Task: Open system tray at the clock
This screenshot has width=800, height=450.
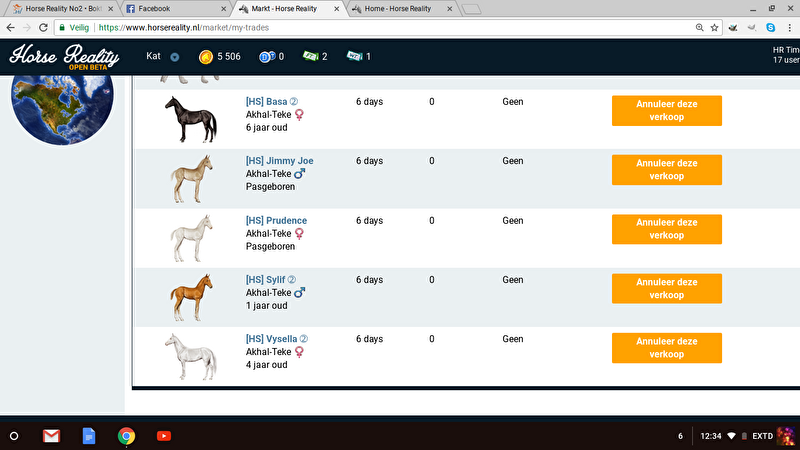Action: point(711,436)
